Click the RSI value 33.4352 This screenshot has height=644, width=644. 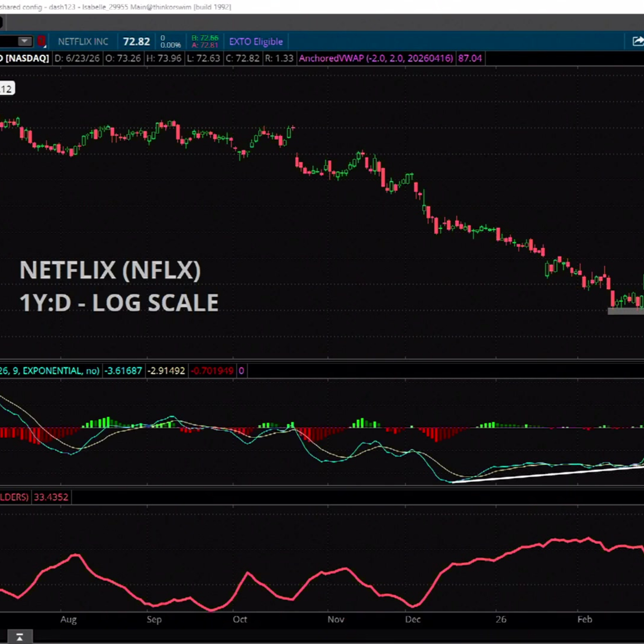(x=51, y=497)
